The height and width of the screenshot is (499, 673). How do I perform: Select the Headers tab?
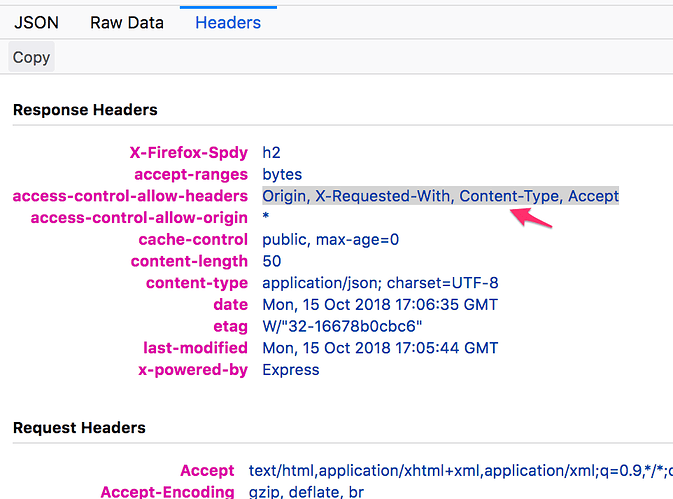[x=228, y=22]
